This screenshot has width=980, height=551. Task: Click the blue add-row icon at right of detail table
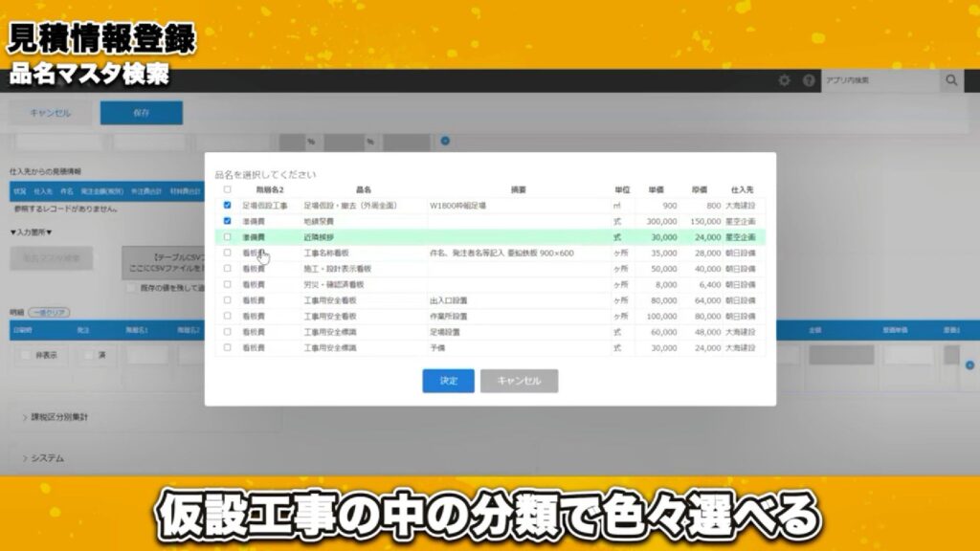969,364
